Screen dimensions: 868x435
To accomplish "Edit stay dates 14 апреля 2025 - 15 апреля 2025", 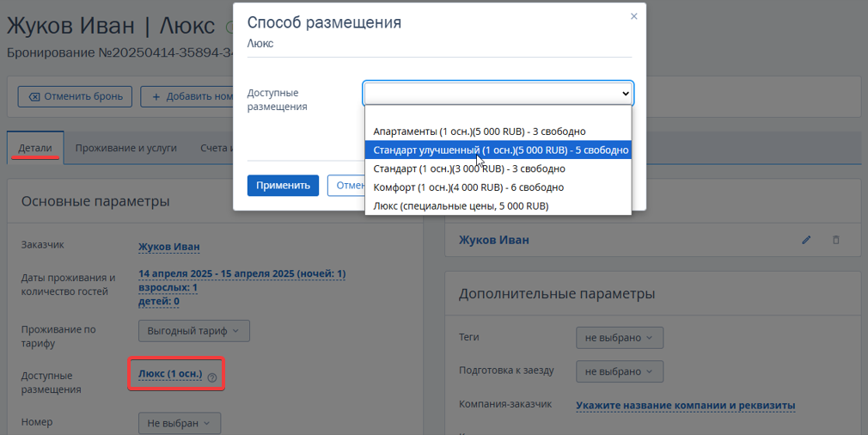I will pyautogui.click(x=241, y=273).
